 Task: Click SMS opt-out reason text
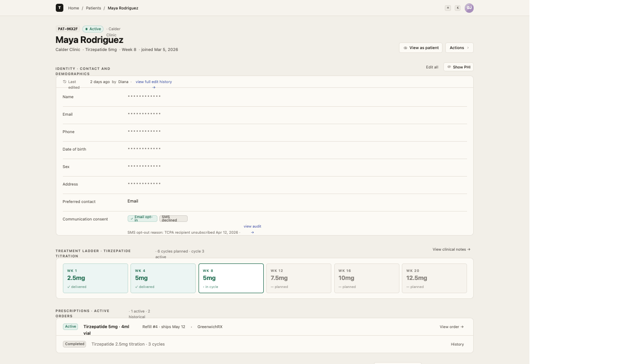click(183, 233)
